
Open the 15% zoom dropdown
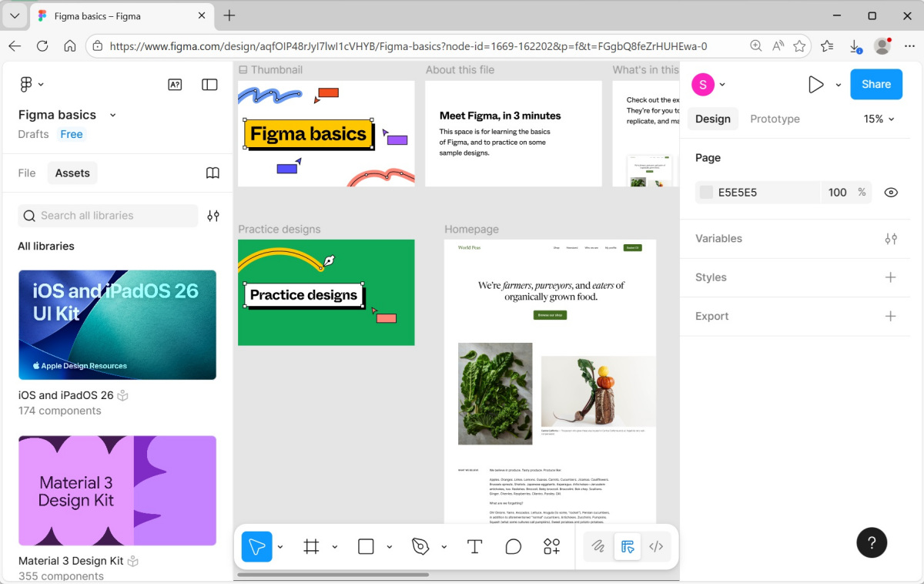879,119
